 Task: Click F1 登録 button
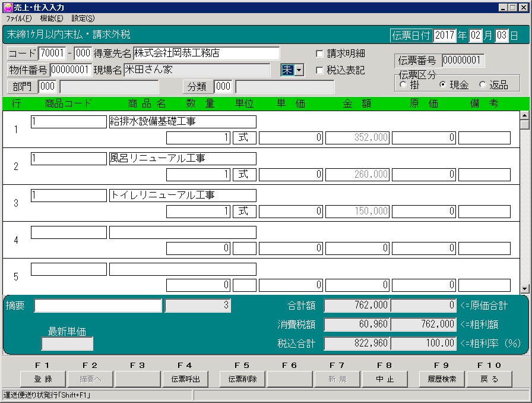click(x=43, y=379)
